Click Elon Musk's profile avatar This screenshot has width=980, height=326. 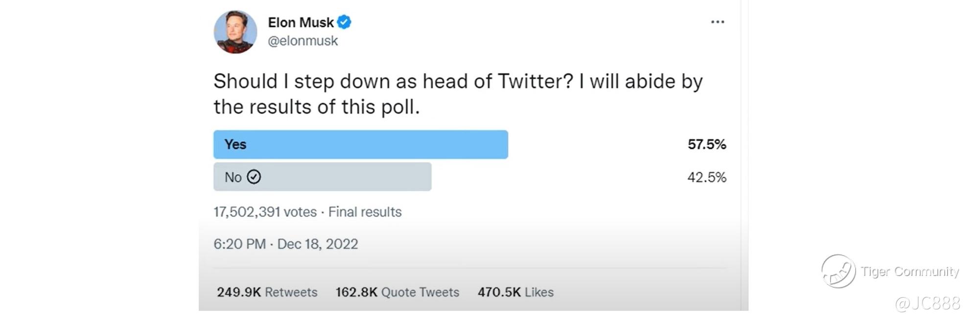235,32
